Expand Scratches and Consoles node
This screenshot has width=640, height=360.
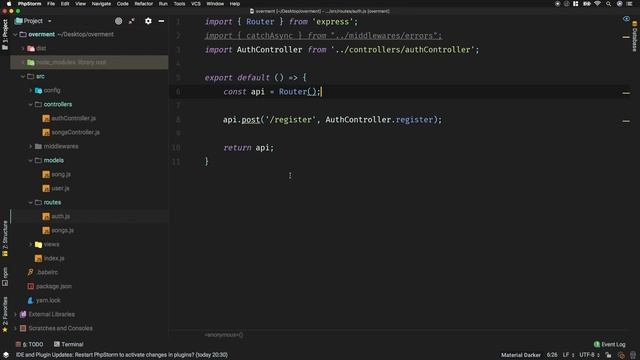click(16, 328)
